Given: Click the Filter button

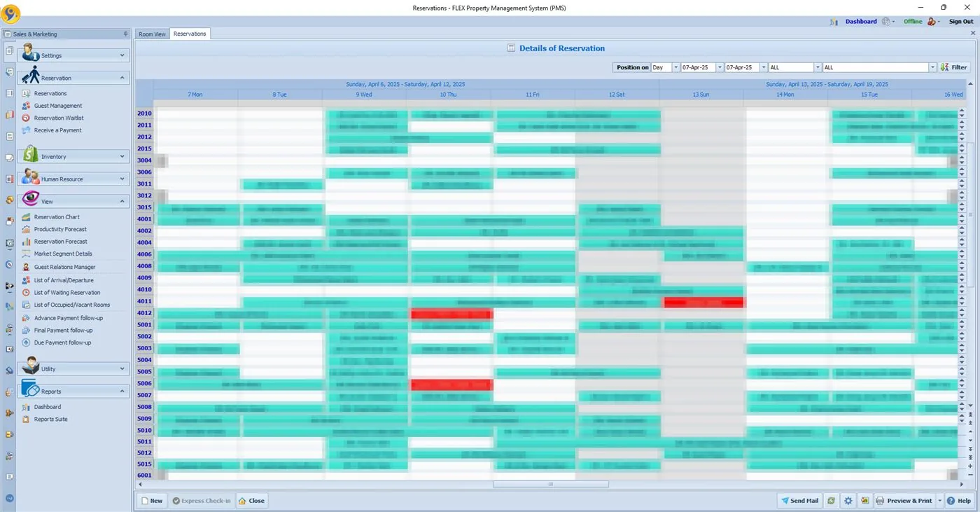Looking at the screenshot, I should click(954, 67).
